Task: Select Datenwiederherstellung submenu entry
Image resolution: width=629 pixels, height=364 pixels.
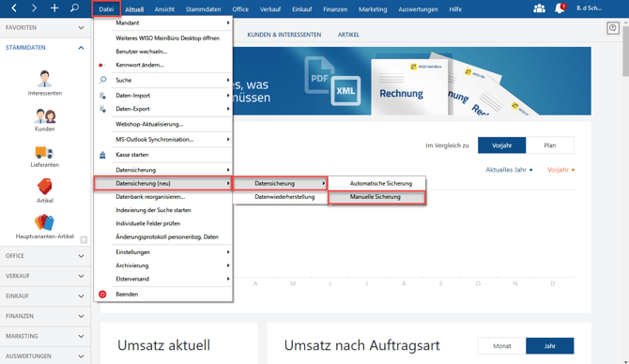Action: point(281,197)
